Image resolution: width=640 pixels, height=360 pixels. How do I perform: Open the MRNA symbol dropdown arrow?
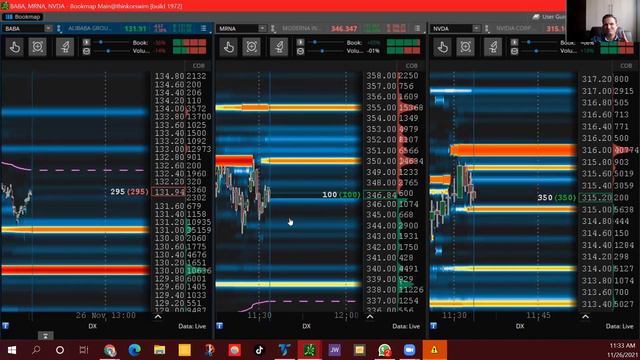click(262, 29)
